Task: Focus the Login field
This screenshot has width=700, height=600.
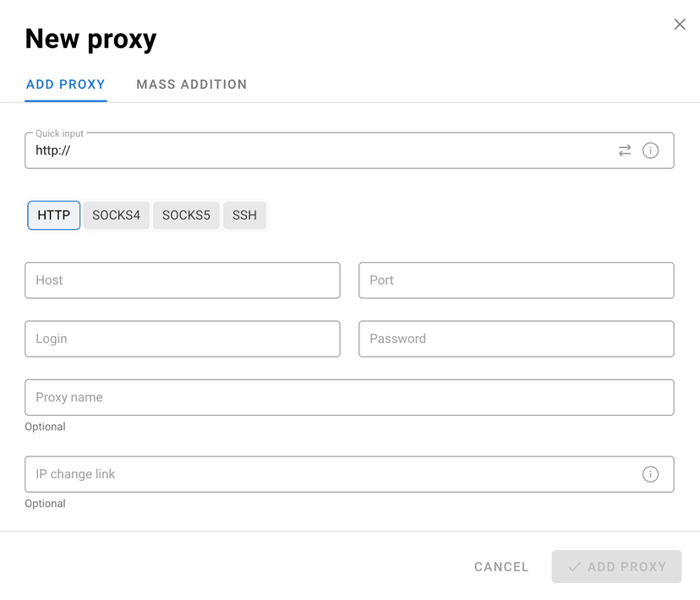Action: (x=183, y=339)
